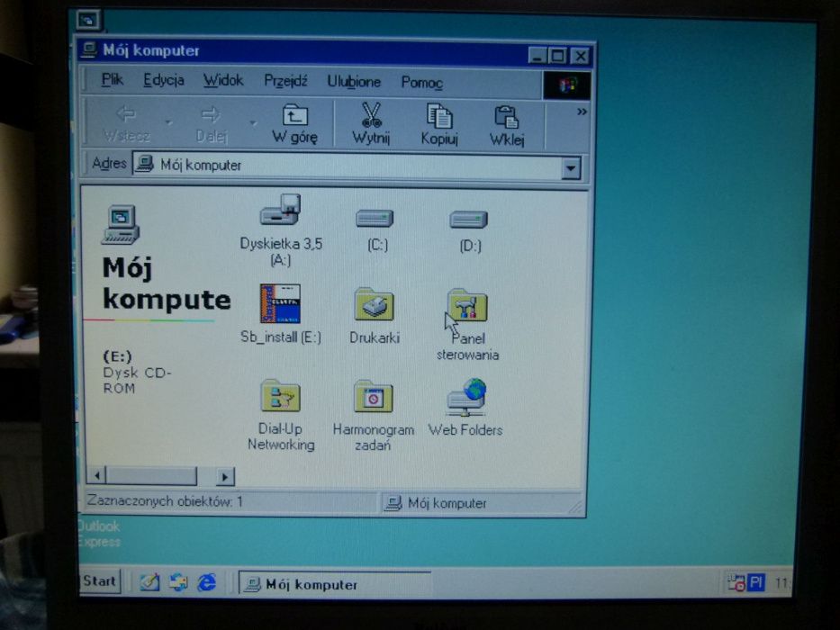840x630 pixels.
Task: Click inside the Adres address field
Action: pos(348,166)
